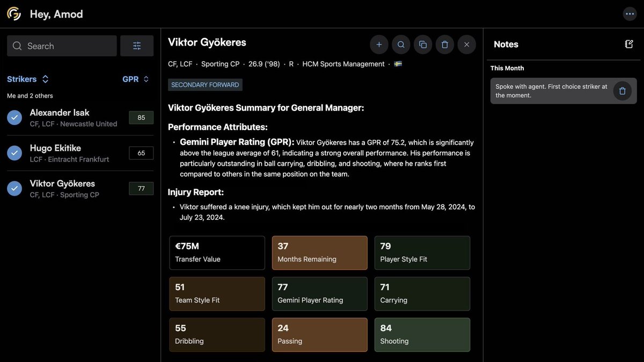Click the €75M Transfer Value card

[x=217, y=253]
